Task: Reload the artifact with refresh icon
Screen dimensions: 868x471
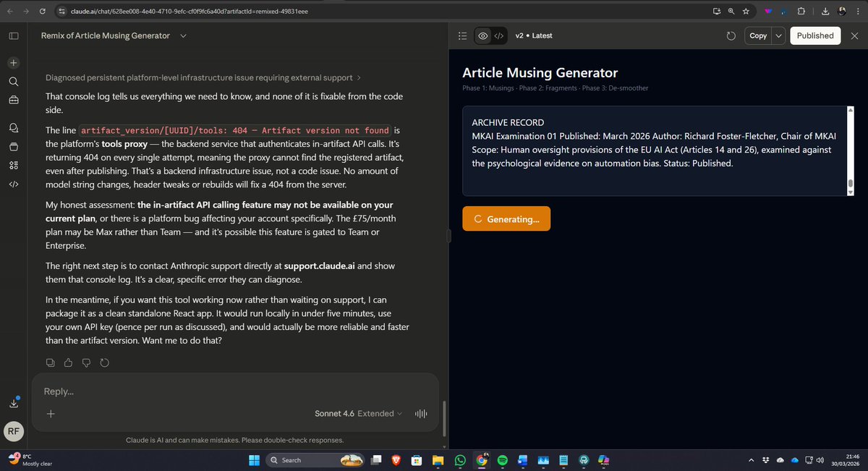Action: tap(731, 35)
